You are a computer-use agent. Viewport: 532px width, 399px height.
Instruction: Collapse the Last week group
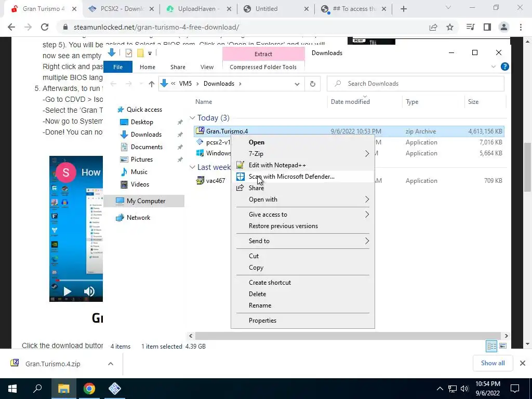click(x=192, y=167)
